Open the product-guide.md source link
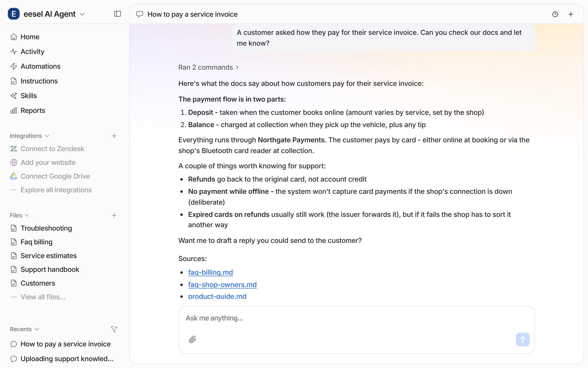The height and width of the screenshot is (368, 588). tap(217, 296)
